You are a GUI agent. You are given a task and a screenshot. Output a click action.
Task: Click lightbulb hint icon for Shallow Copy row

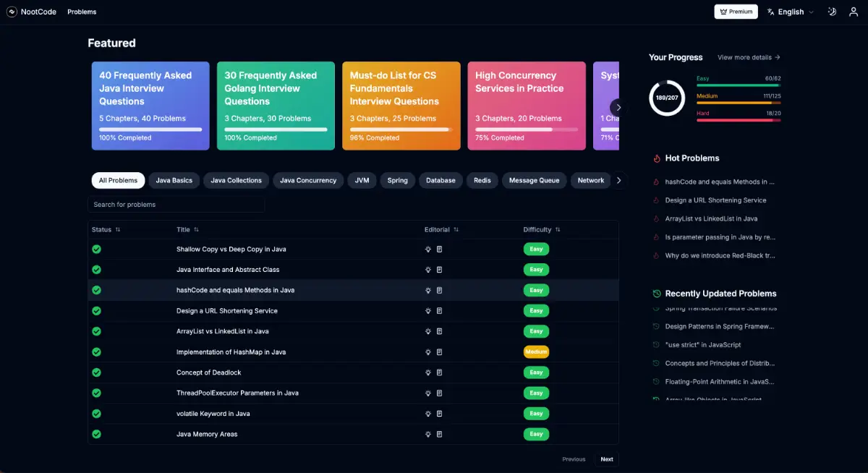(x=428, y=249)
